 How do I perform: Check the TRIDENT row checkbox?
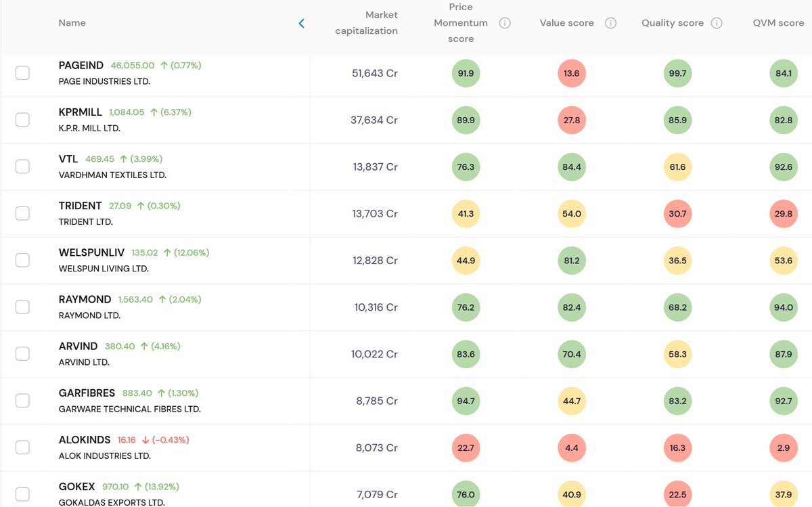point(22,213)
